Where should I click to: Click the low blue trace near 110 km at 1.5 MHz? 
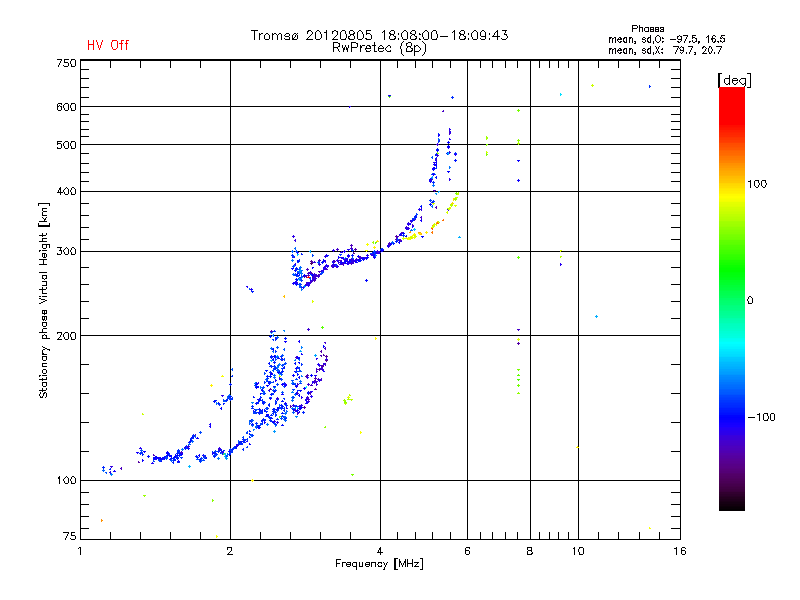point(168,456)
